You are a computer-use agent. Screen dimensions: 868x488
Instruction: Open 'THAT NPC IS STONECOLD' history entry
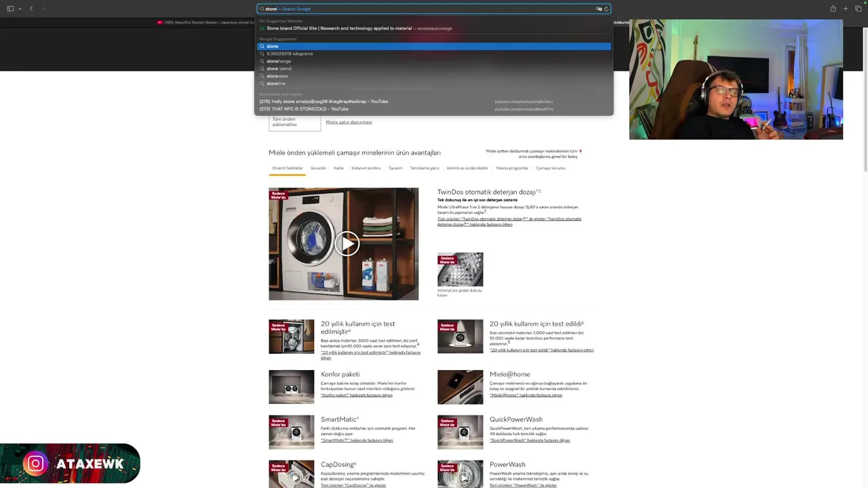[434, 109]
